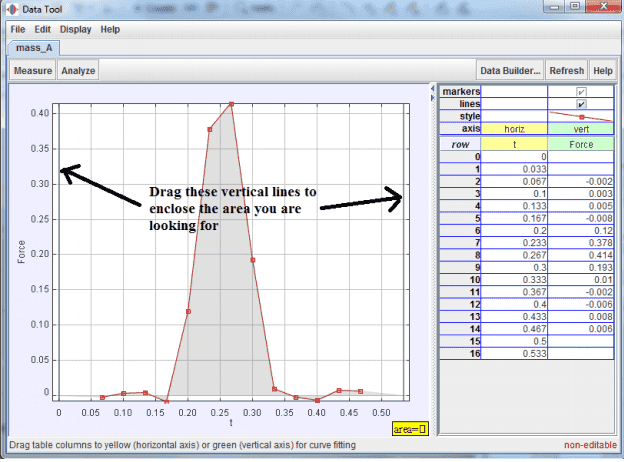Open the Measure dropdown button

point(32,71)
